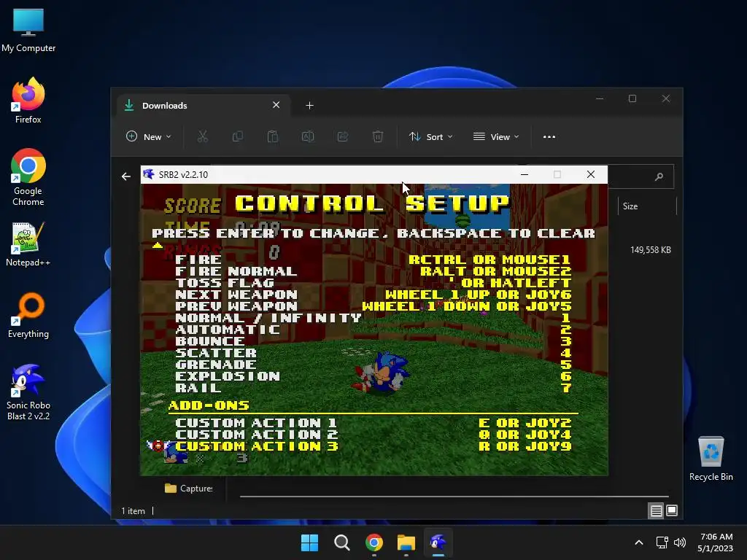Open network status in system tray
The width and height of the screenshot is (747, 560).
[x=662, y=542]
